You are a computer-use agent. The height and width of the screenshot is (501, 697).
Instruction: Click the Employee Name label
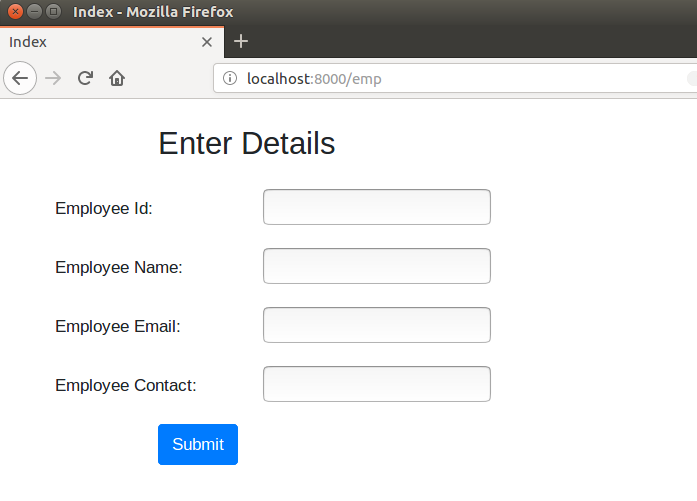click(118, 267)
